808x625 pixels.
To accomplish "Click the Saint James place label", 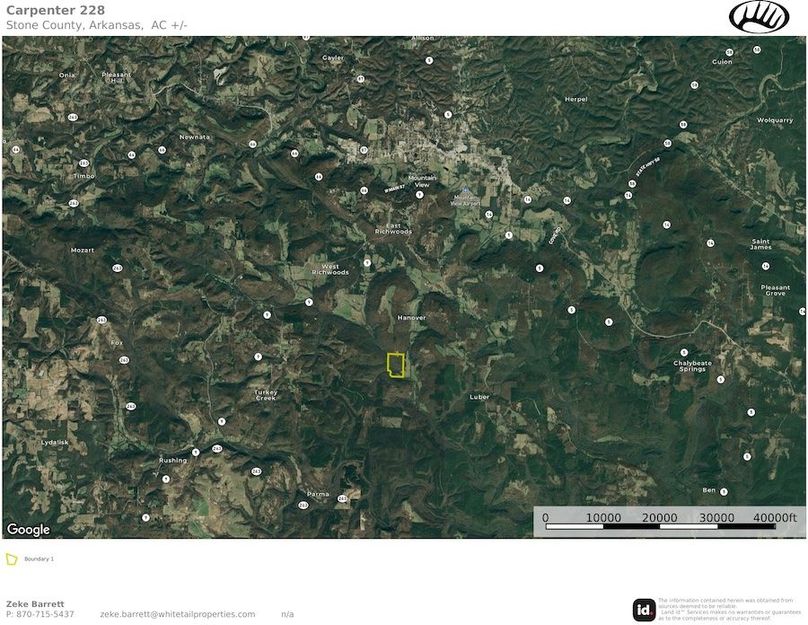I will [761, 244].
